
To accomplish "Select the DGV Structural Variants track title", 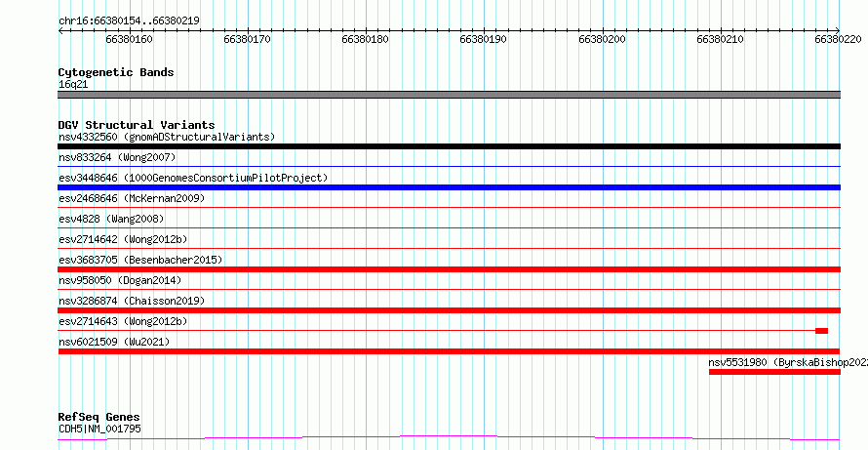I will tap(137, 125).
